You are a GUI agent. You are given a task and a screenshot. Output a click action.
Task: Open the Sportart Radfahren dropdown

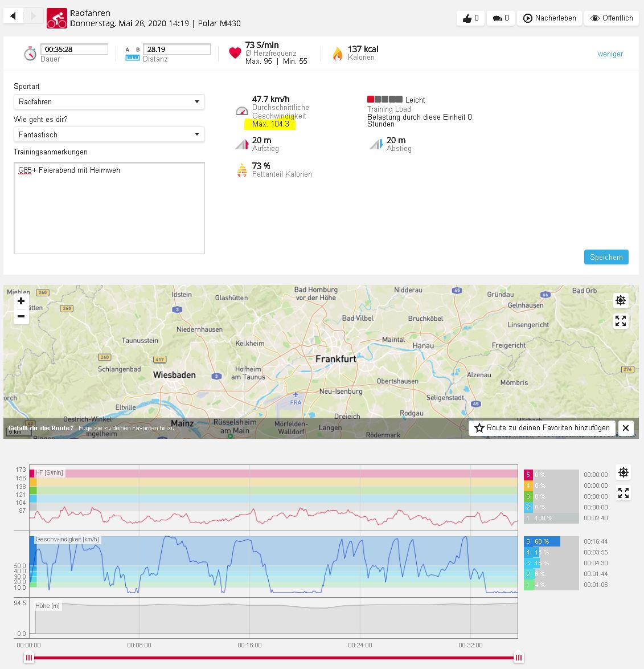pyautogui.click(x=109, y=102)
